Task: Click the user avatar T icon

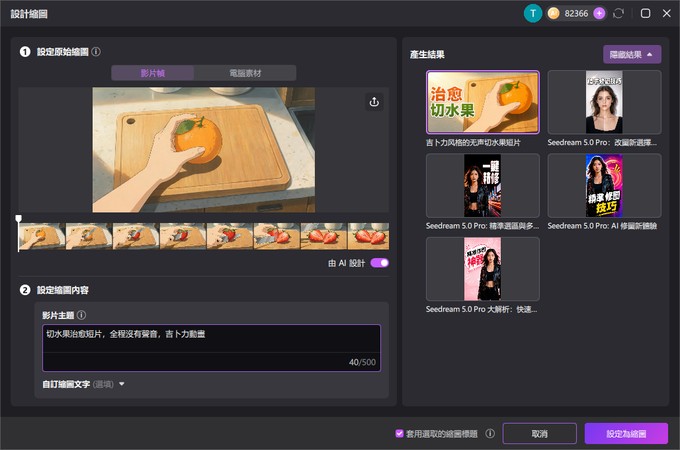Action: pos(533,13)
